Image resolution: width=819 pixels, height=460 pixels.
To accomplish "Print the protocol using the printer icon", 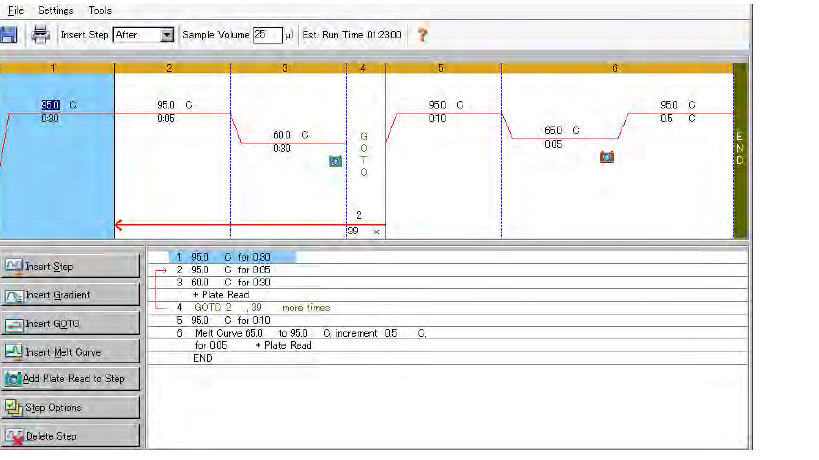I will click(40, 34).
